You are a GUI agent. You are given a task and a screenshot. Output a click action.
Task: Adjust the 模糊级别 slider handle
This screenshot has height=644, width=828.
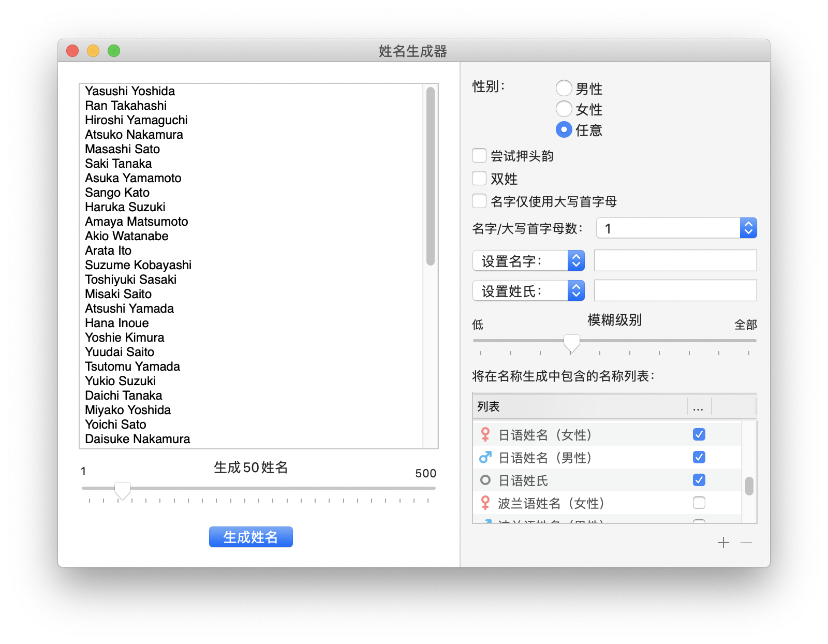[x=571, y=342]
